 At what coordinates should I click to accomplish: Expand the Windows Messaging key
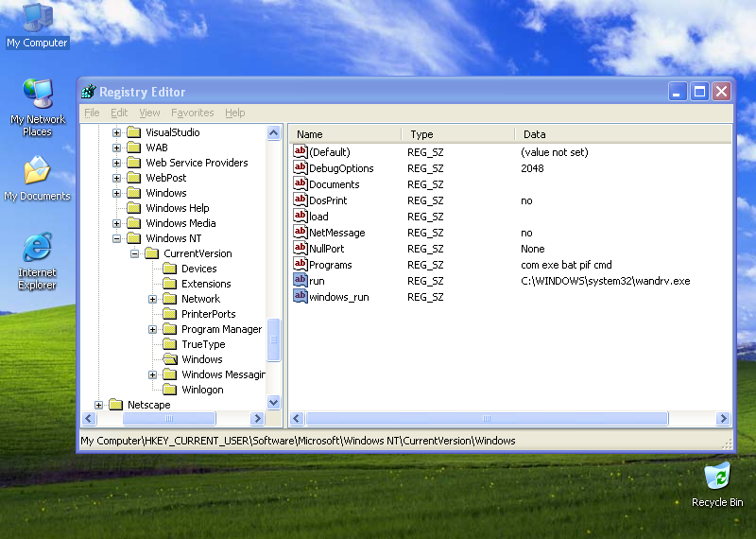152,374
